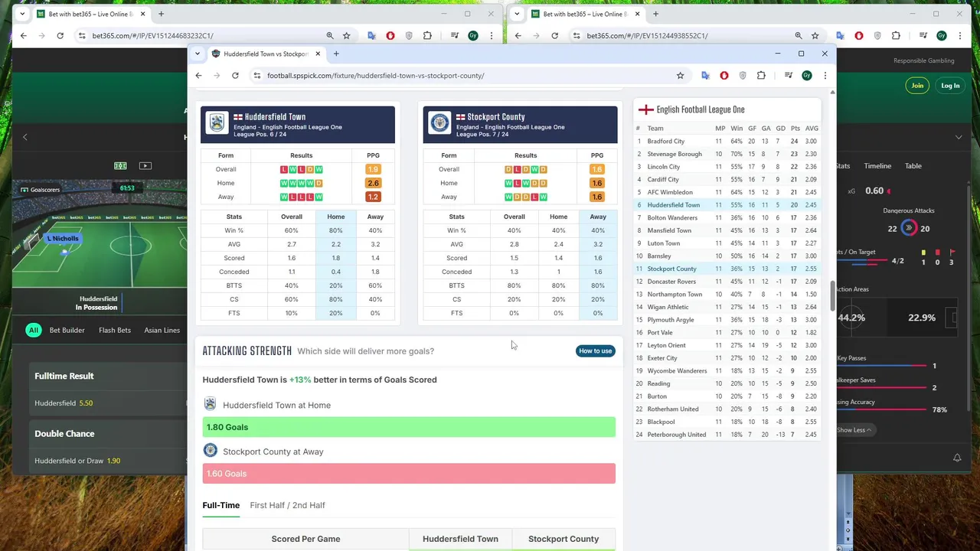The height and width of the screenshot is (551, 980).
Task: Open tab search dropdown in left bet365 window
Action: coord(21,14)
